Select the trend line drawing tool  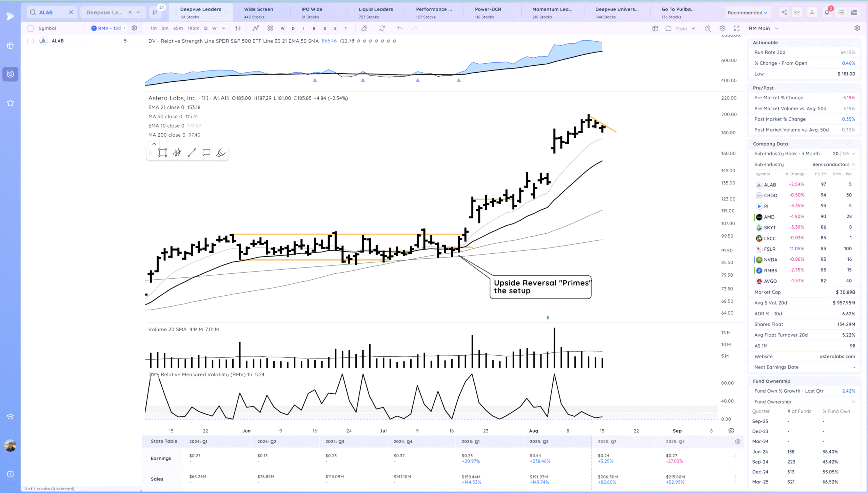tap(192, 153)
